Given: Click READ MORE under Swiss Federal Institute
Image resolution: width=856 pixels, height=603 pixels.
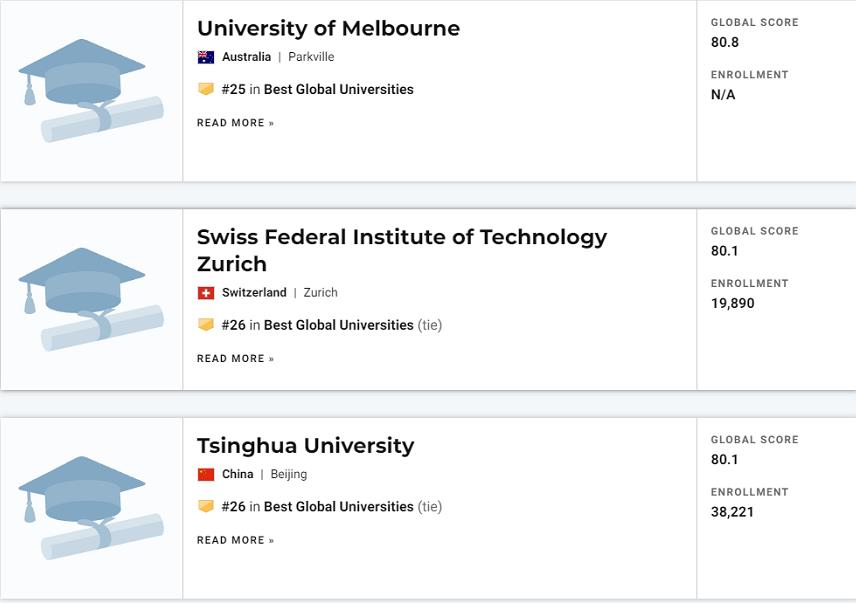Looking at the screenshot, I should [x=235, y=359].
